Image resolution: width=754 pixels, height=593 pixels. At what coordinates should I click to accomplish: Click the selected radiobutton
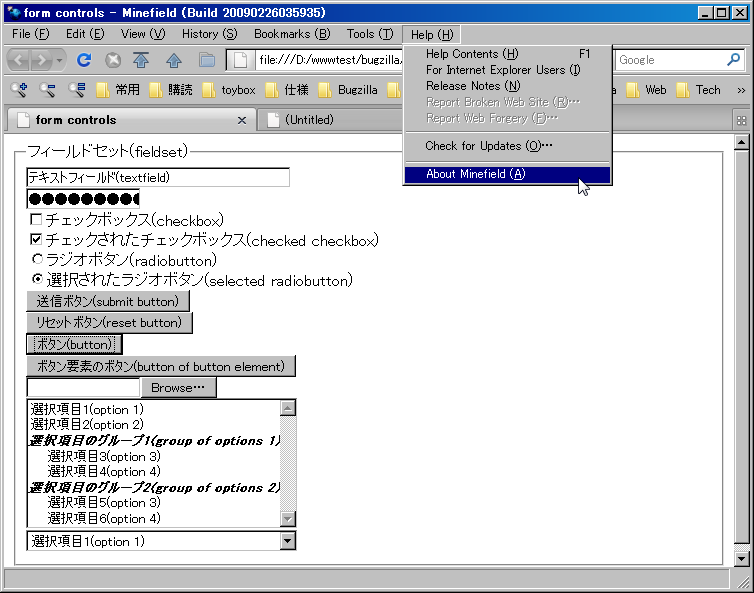click(37, 278)
